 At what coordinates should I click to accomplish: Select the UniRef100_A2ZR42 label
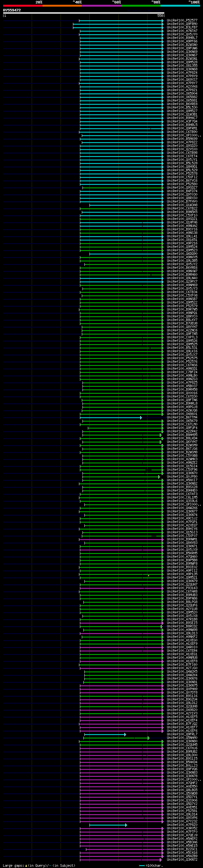(x=182, y=432)
